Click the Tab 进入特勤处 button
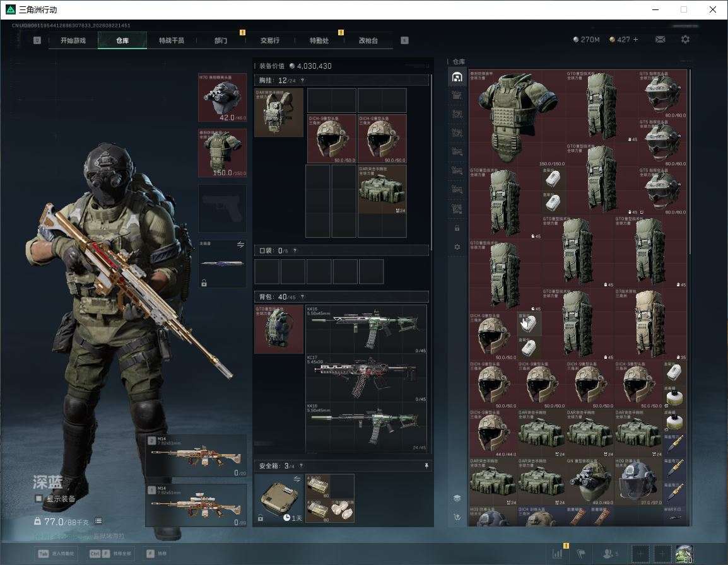 57,554
